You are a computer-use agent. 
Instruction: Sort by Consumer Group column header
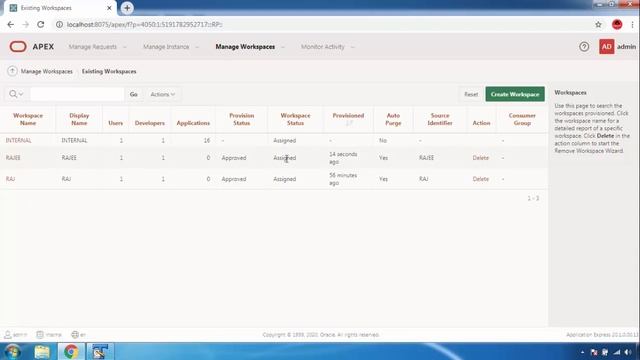click(522, 119)
